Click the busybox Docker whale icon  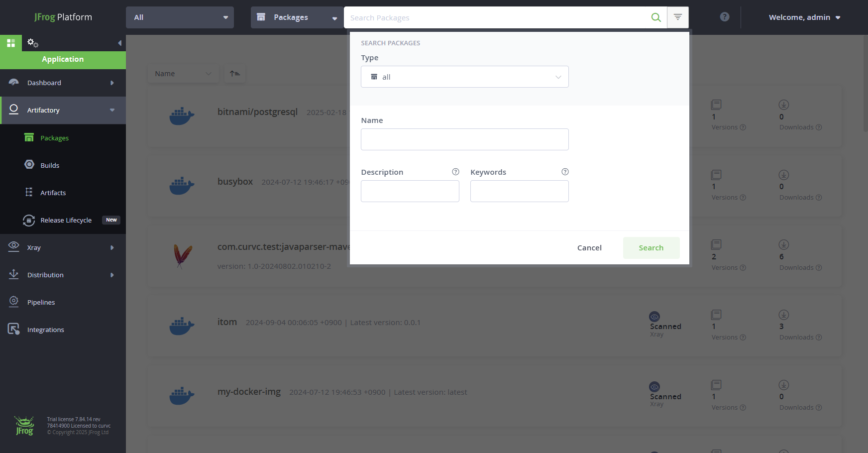pyautogui.click(x=182, y=186)
